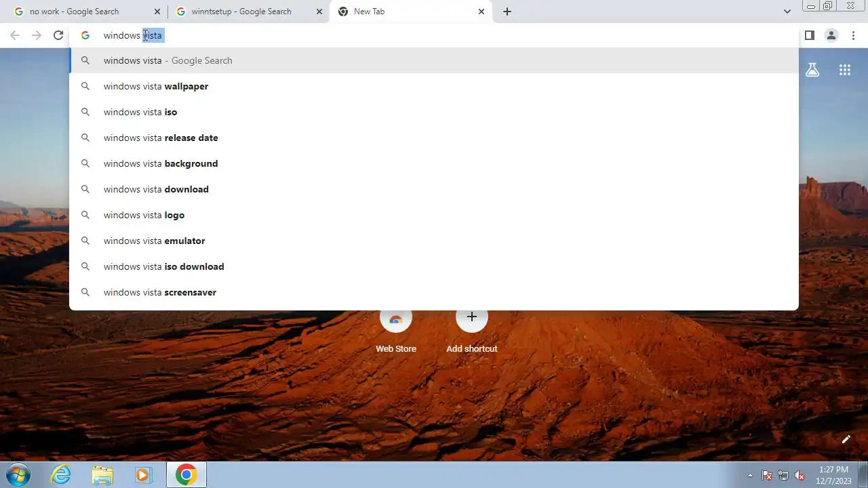868x488 pixels.
Task: Open the side panel icon
Action: 810,35
